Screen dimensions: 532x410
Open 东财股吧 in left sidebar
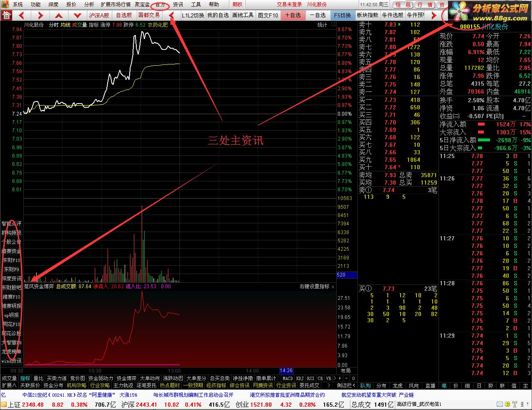coord(12,288)
